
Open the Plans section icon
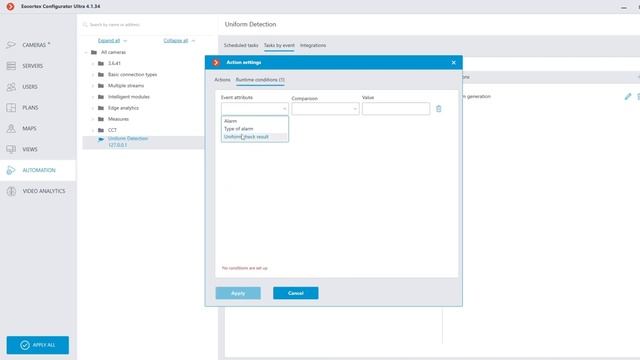[x=11, y=107]
